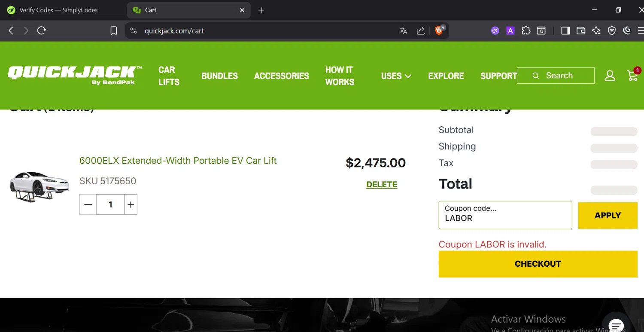The image size is (644, 332).
Task: Click the QuickJack by BendPak logo
Action: [x=75, y=76]
